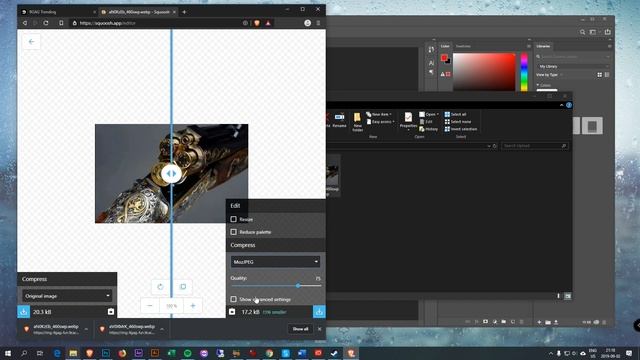Click the back arrow in Squoosh editor
This screenshot has height=360, width=640.
(31, 42)
